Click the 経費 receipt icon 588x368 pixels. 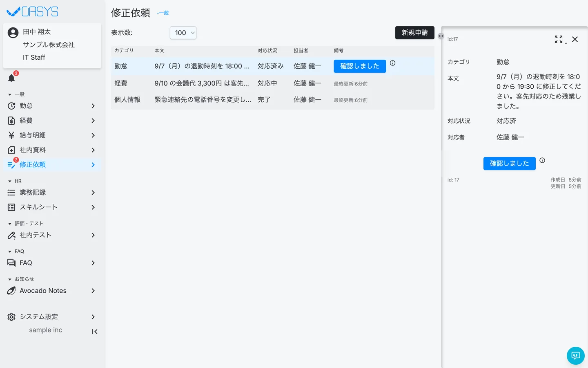pos(11,121)
